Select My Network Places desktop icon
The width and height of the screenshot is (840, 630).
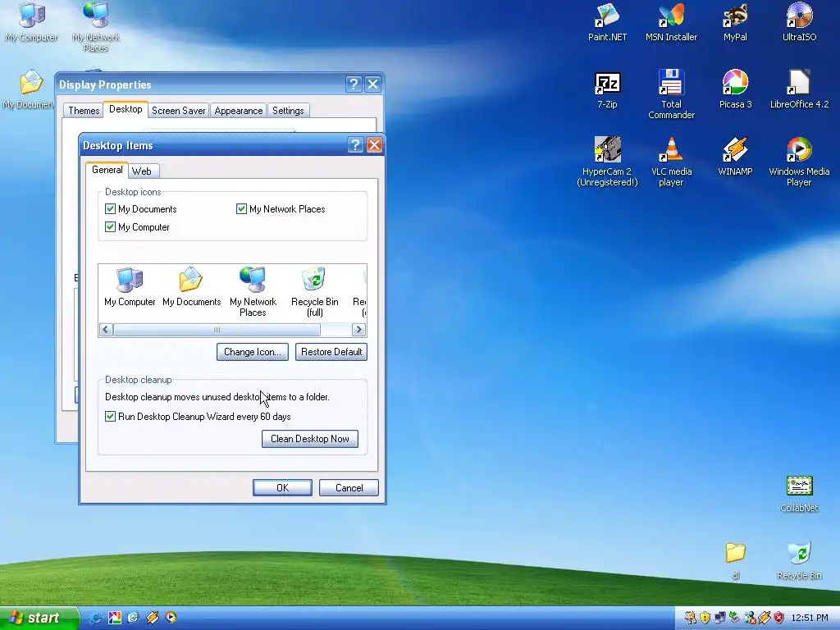point(96,27)
